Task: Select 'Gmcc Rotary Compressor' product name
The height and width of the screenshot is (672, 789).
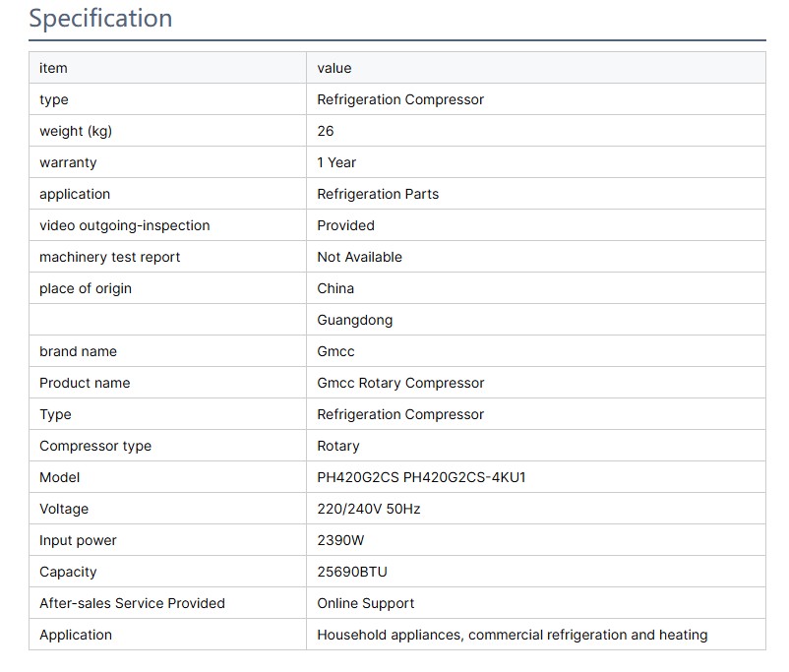Action: point(400,383)
